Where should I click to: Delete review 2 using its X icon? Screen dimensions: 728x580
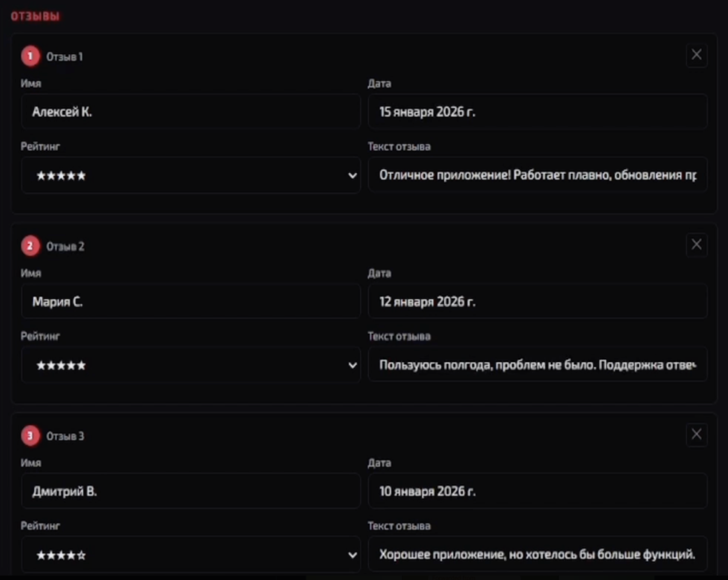pos(696,245)
